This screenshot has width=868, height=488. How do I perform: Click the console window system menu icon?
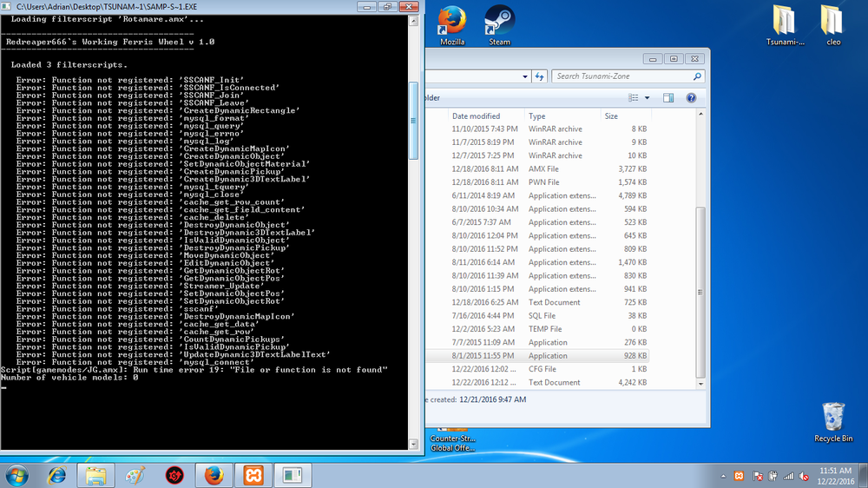pos(6,7)
